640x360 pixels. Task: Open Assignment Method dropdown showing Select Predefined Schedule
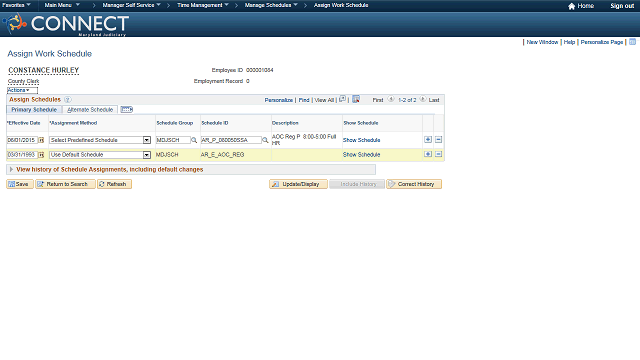(x=147, y=140)
